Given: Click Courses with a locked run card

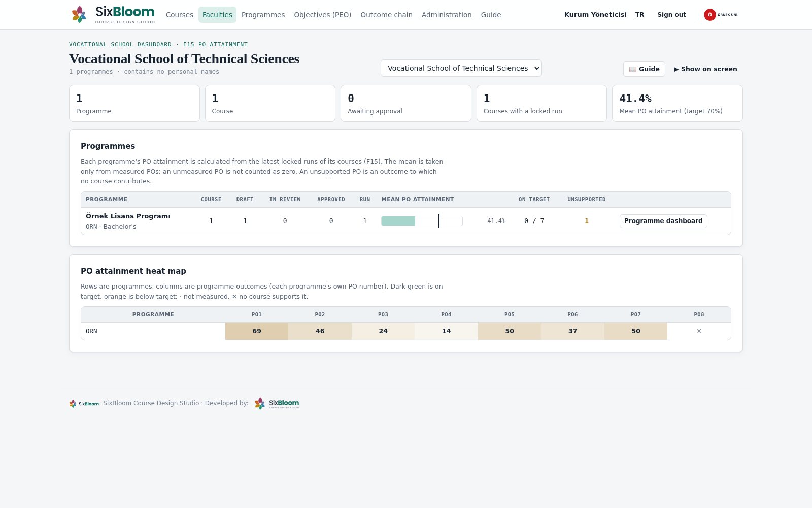Looking at the screenshot, I should tap(542, 104).
